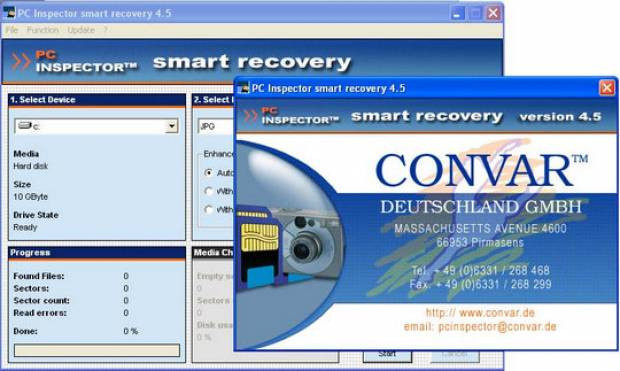This screenshot has height=371, width=620.
Task: Click the Start button
Action: coord(387,355)
